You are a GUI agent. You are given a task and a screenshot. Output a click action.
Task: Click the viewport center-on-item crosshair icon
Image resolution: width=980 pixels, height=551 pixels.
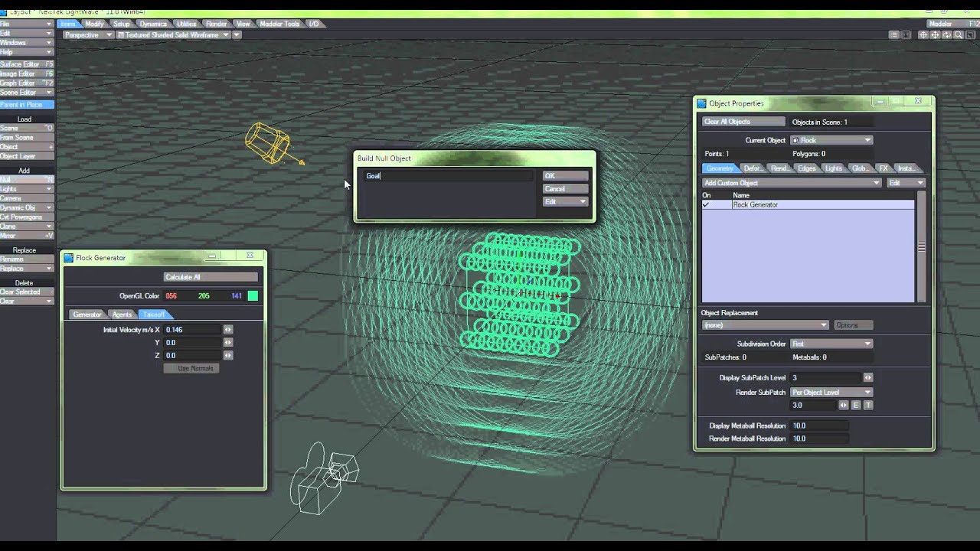coord(923,34)
